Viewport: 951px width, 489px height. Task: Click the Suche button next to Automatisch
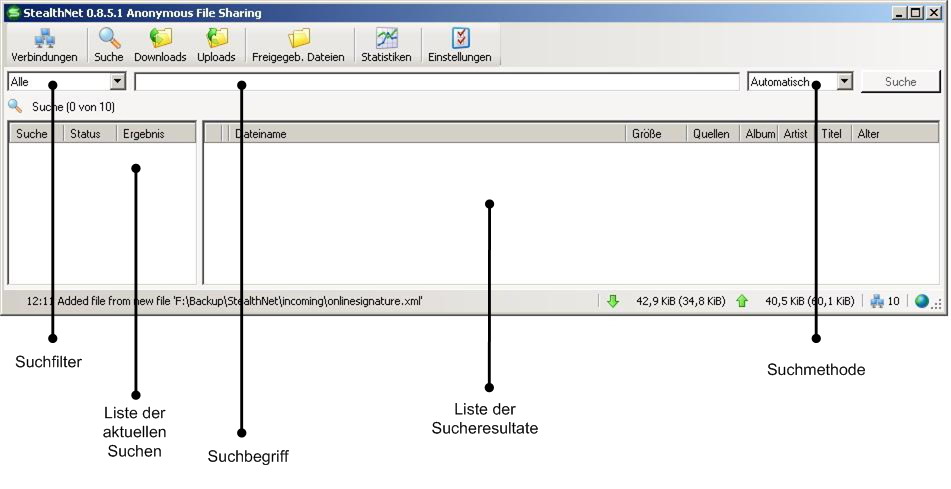click(x=901, y=82)
